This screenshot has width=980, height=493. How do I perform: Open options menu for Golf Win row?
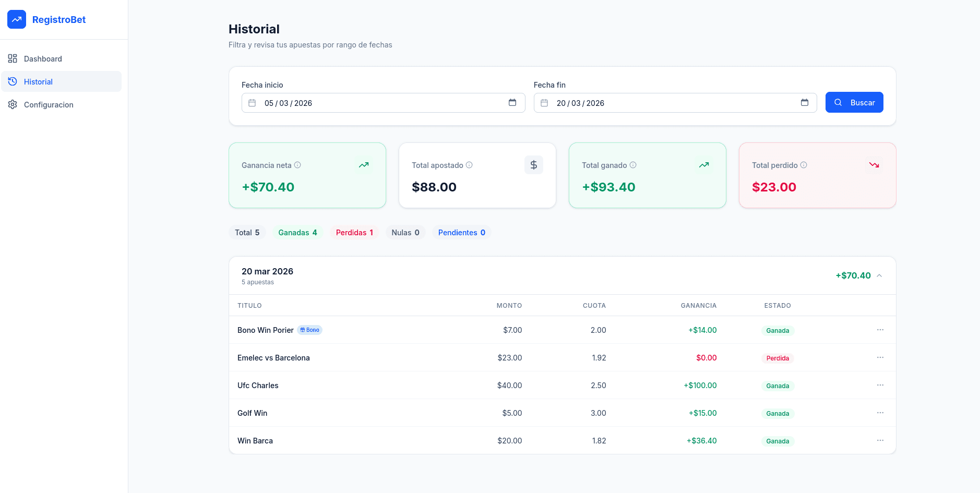(880, 413)
